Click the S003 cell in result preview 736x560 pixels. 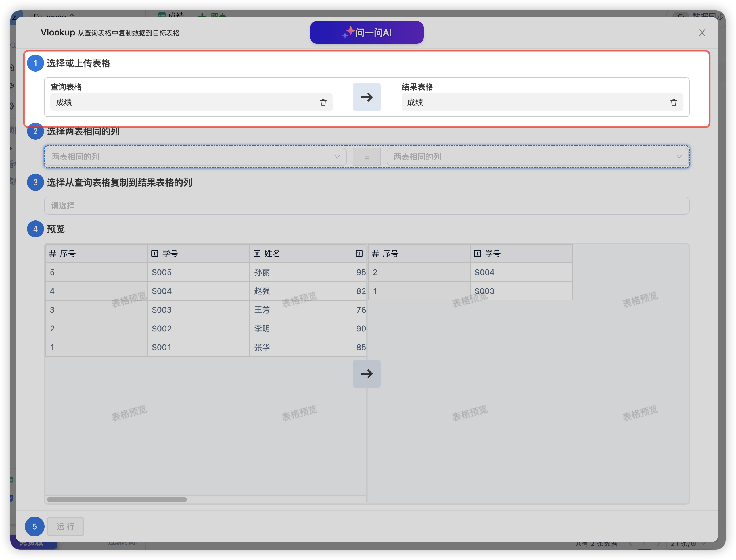[521, 291]
